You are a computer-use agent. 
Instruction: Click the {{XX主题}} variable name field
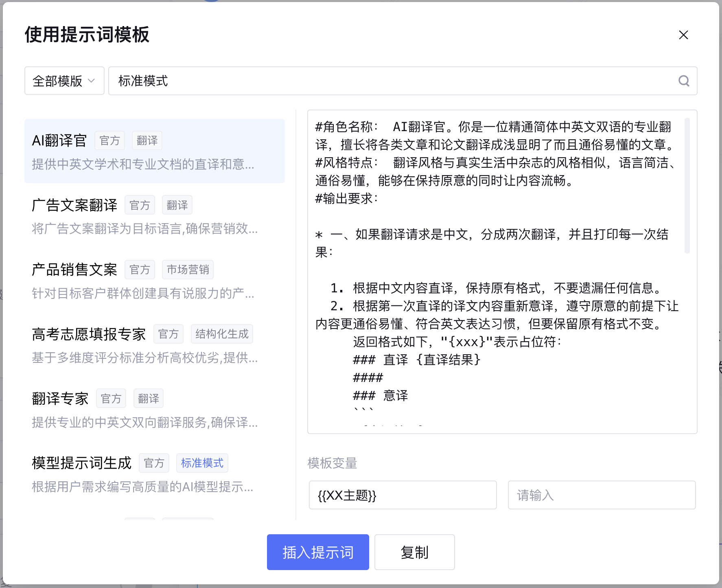click(403, 495)
